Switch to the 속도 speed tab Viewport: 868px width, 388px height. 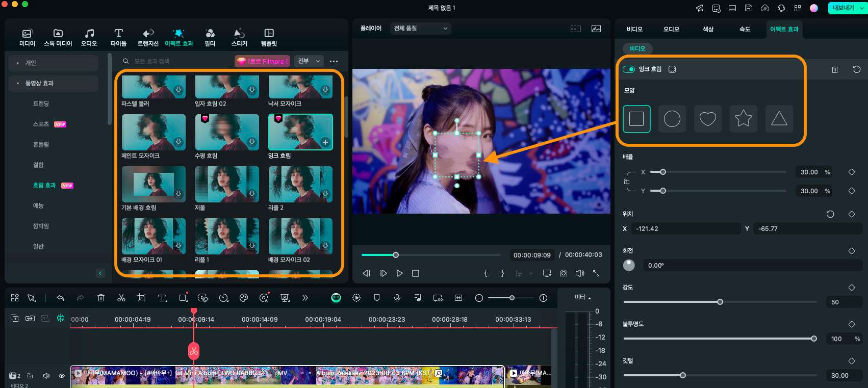[745, 29]
